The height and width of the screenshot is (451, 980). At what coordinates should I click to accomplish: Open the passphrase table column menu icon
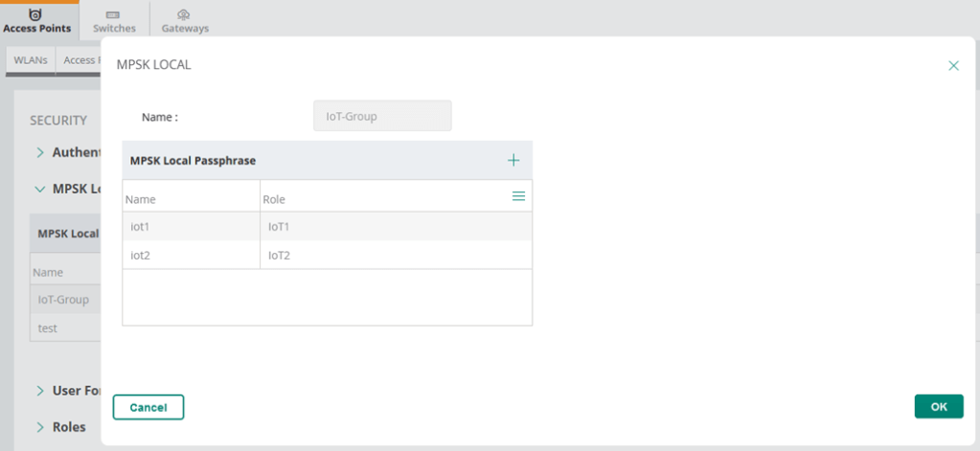tap(518, 196)
